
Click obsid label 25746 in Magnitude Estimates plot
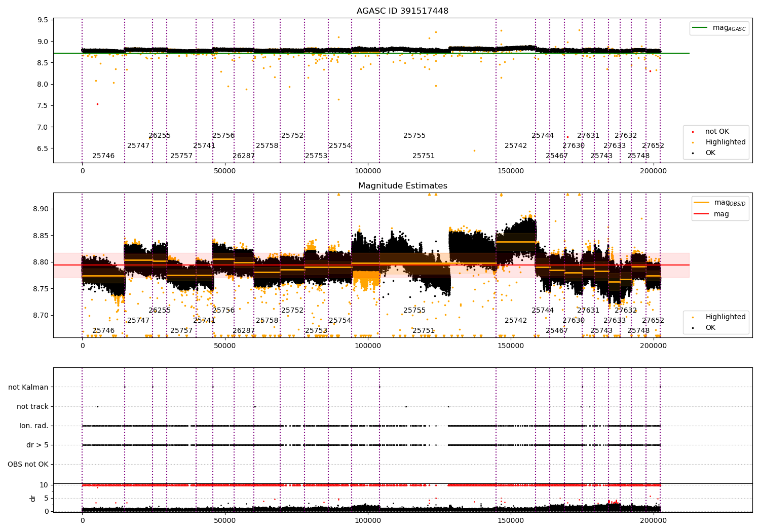pyautogui.click(x=103, y=331)
